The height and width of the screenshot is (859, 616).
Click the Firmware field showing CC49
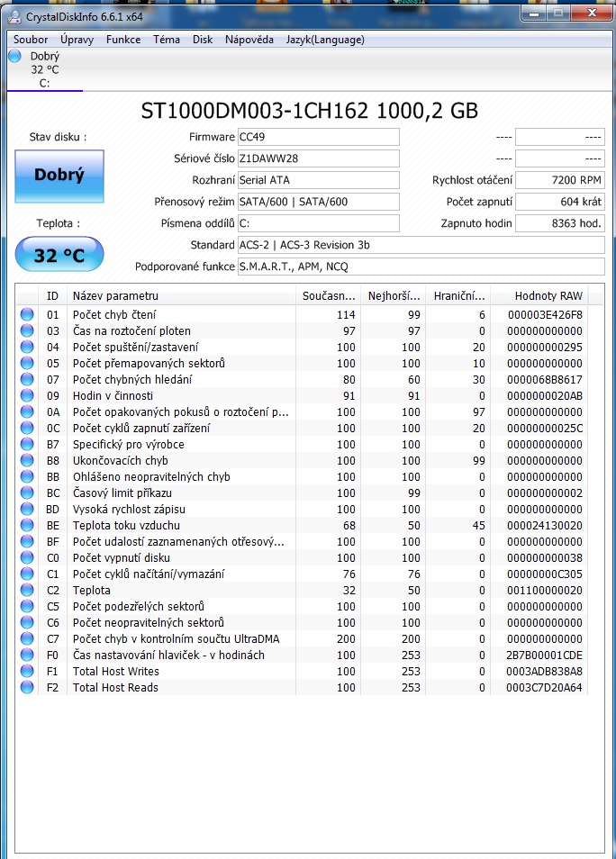point(319,137)
